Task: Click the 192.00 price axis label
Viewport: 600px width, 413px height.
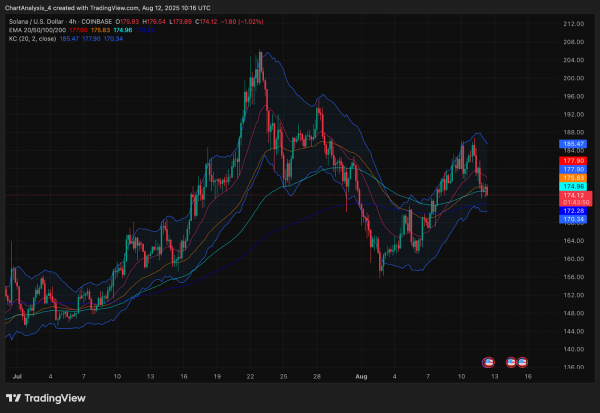Action: 574,114
